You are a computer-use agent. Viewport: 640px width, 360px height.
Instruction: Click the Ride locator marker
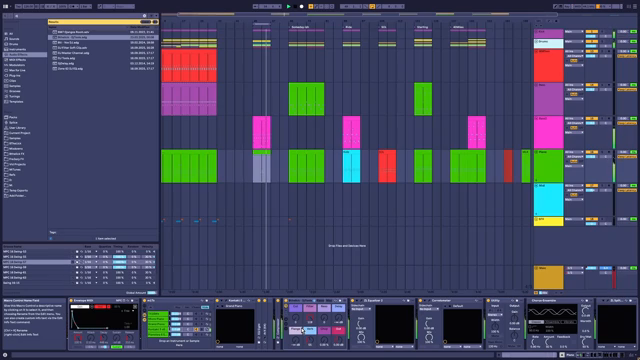click(x=348, y=27)
